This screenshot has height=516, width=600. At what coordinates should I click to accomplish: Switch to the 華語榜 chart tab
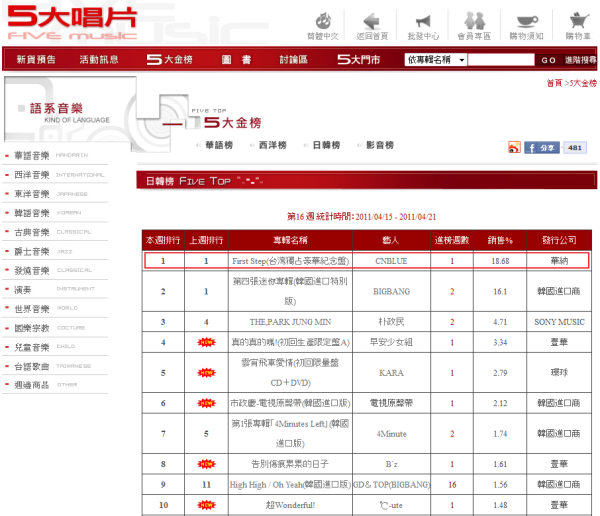tap(219, 145)
